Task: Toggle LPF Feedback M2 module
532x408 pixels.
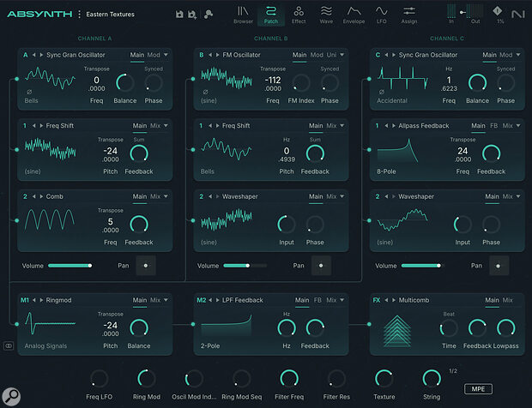Action: click(x=201, y=300)
